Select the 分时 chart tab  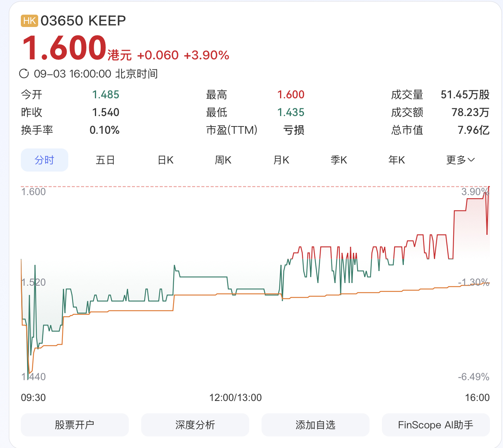(44, 160)
